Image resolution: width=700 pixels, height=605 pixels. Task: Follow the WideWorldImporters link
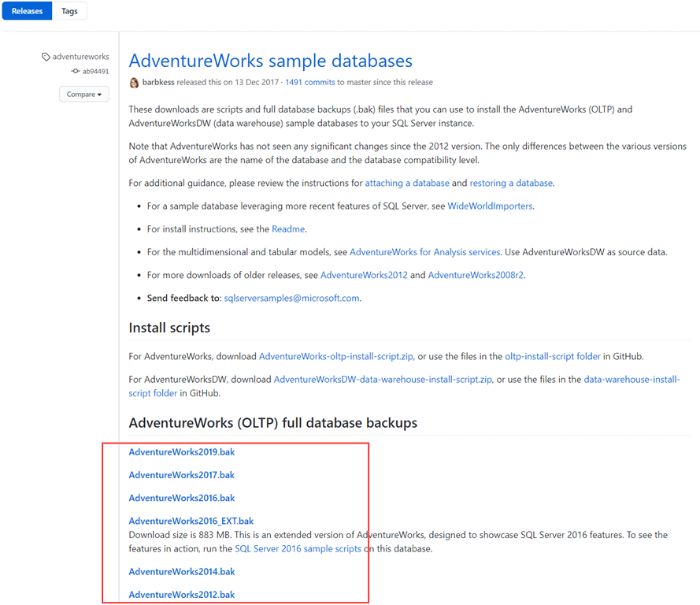(490, 206)
